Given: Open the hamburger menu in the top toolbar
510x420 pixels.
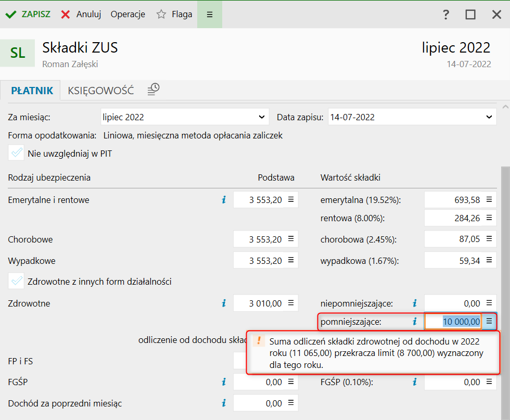Looking at the screenshot, I should coord(210,14).
